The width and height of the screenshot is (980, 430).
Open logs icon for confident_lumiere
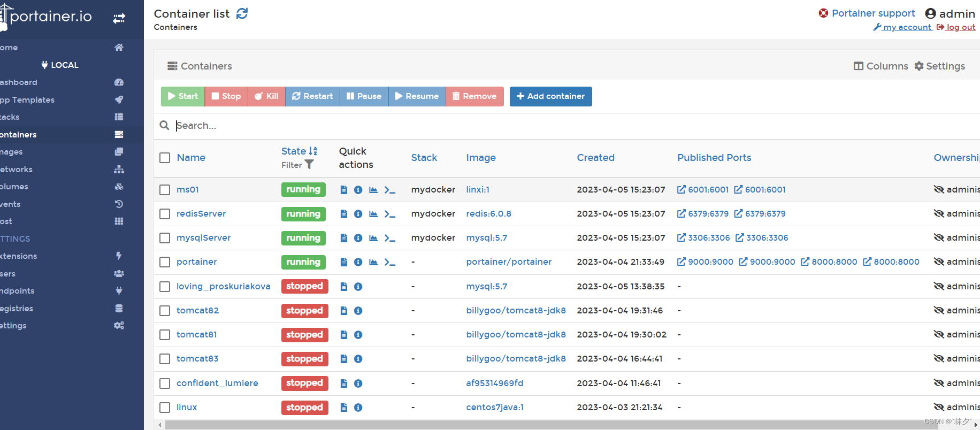(344, 383)
